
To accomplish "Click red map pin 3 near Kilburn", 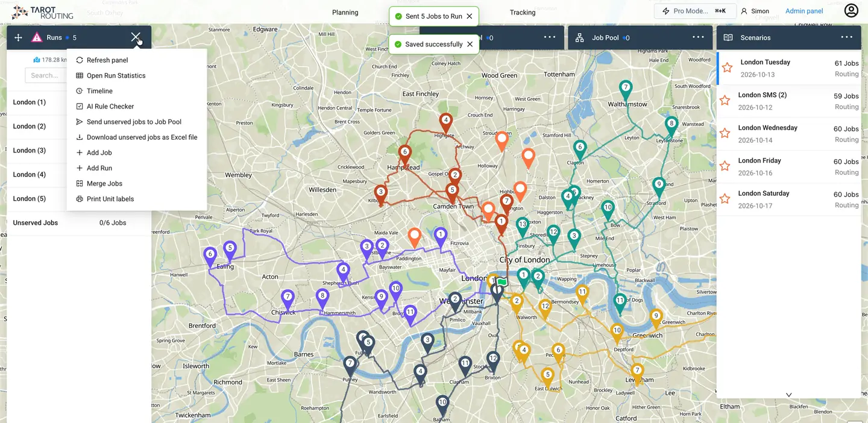I will click(x=380, y=195).
